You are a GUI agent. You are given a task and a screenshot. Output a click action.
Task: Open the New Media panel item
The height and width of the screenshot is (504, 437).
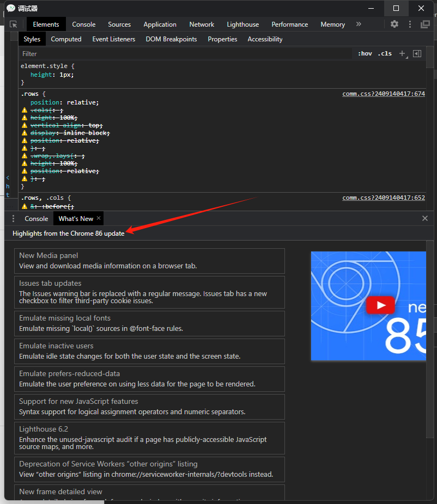tap(150, 261)
